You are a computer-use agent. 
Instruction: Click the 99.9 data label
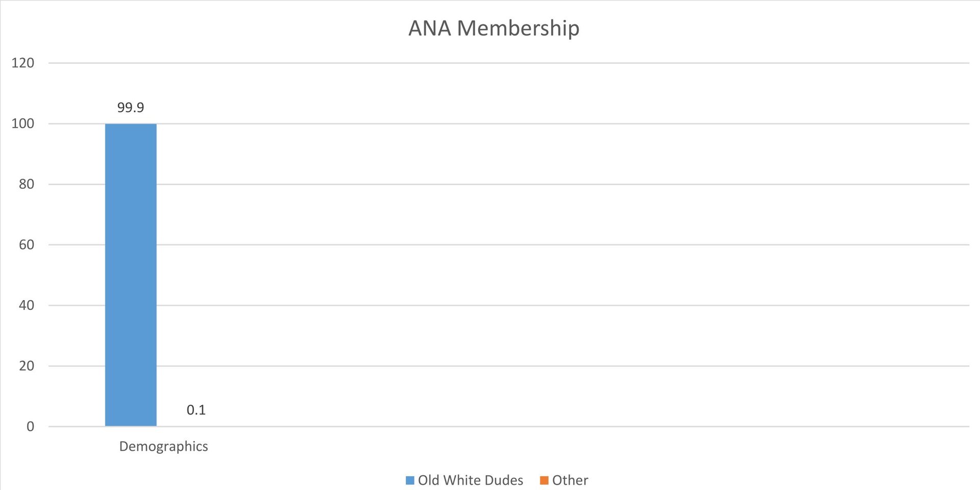(x=131, y=108)
